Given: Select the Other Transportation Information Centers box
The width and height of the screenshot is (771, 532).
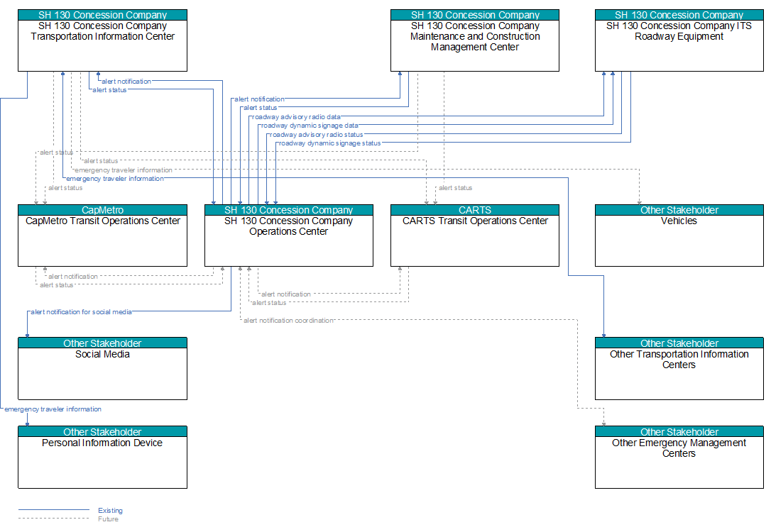Looking at the screenshot, I should [679, 368].
